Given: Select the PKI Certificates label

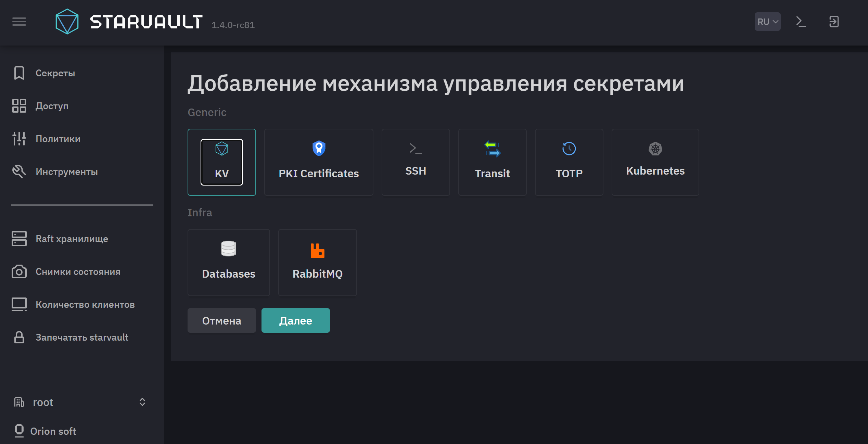Looking at the screenshot, I should point(319,174).
